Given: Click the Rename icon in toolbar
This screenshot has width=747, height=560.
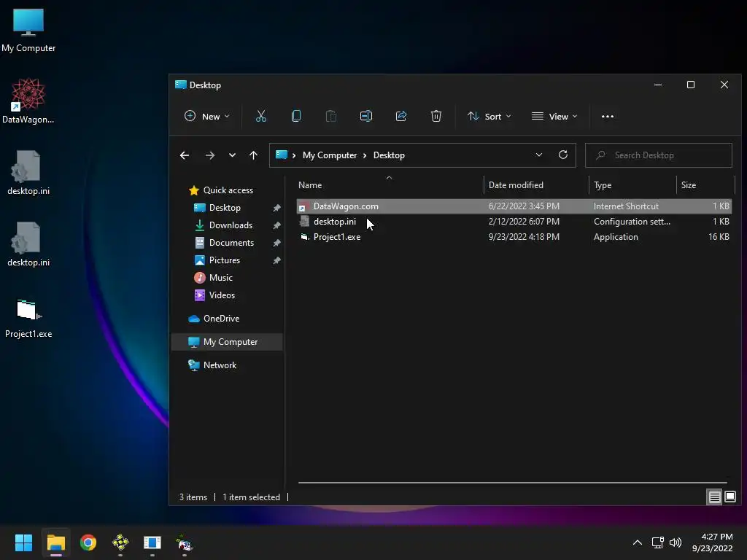Looking at the screenshot, I should click(366, 116).
